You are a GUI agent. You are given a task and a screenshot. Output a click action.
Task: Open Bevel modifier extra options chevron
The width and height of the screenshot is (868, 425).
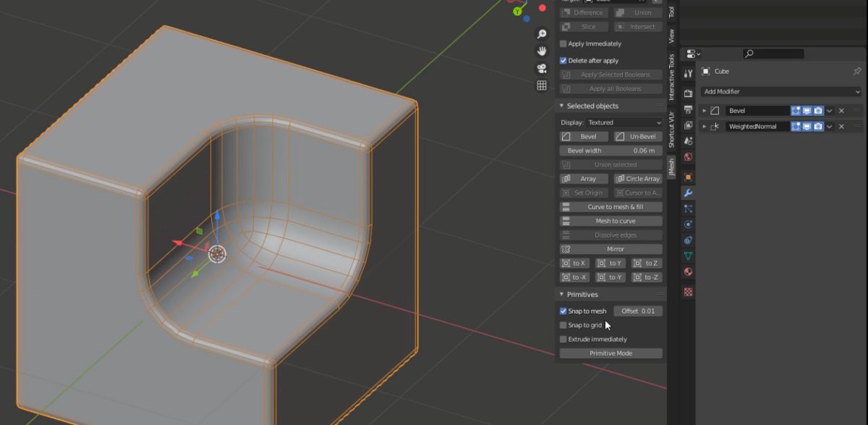pos(830,111)
